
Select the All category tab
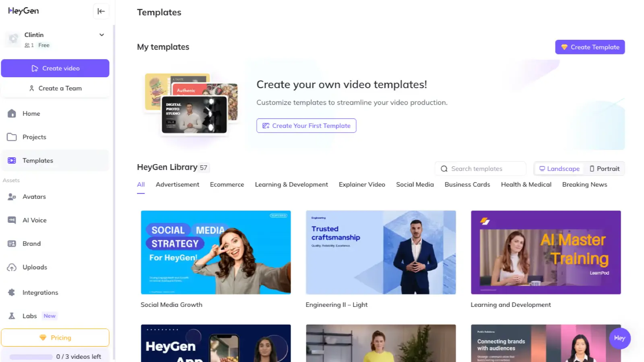click(141, 185)
